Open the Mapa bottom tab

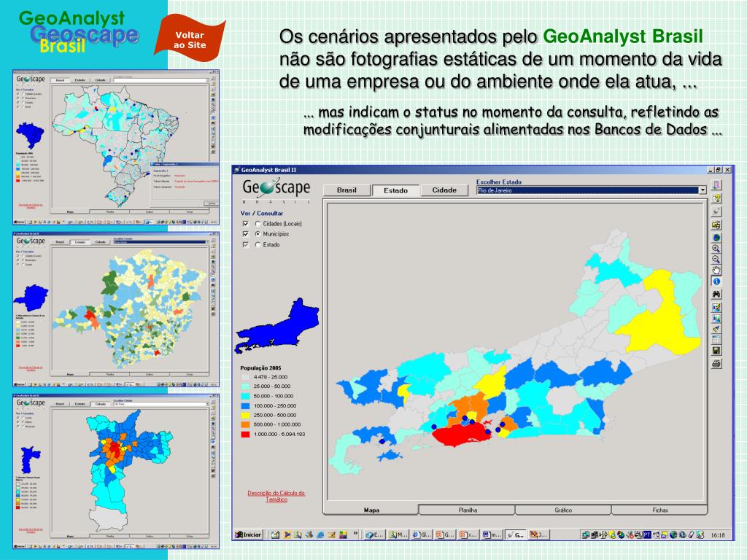point(371,510)
